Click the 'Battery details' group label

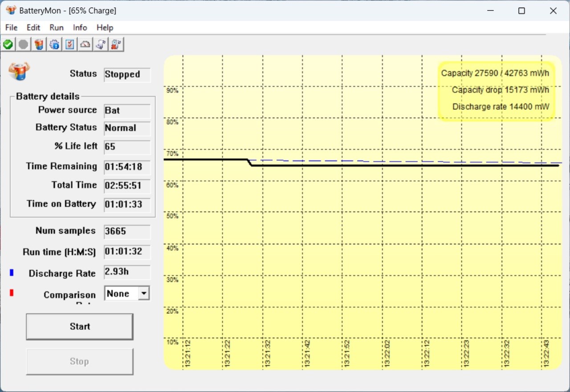pyautogui.click(x=48, y=97)
